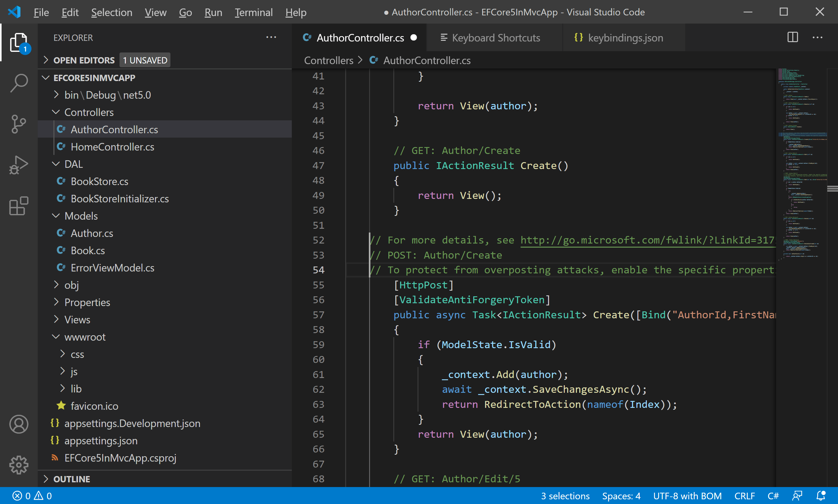Open Explorer Views and More Actions ellipsis
The image size is (838, 504).
coord(271,37)
